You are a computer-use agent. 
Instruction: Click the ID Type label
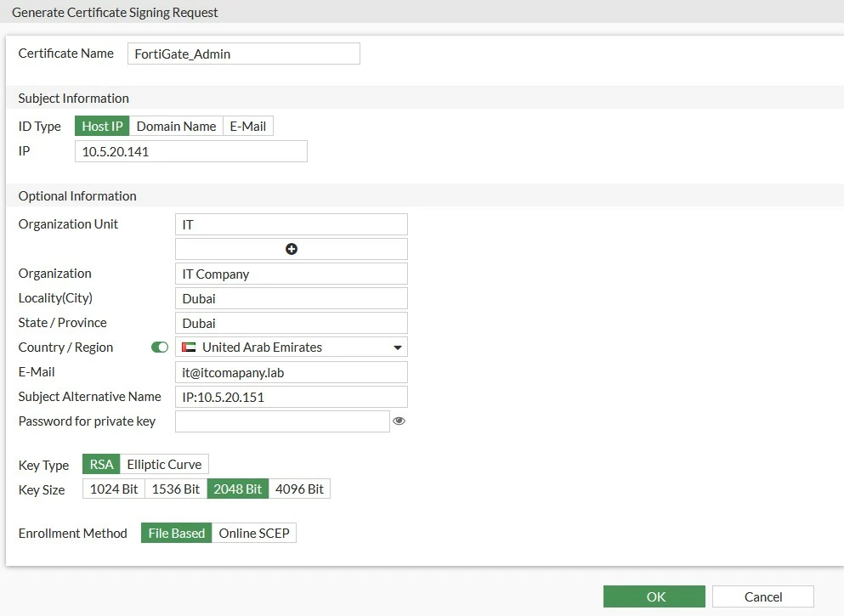point(39,127)
